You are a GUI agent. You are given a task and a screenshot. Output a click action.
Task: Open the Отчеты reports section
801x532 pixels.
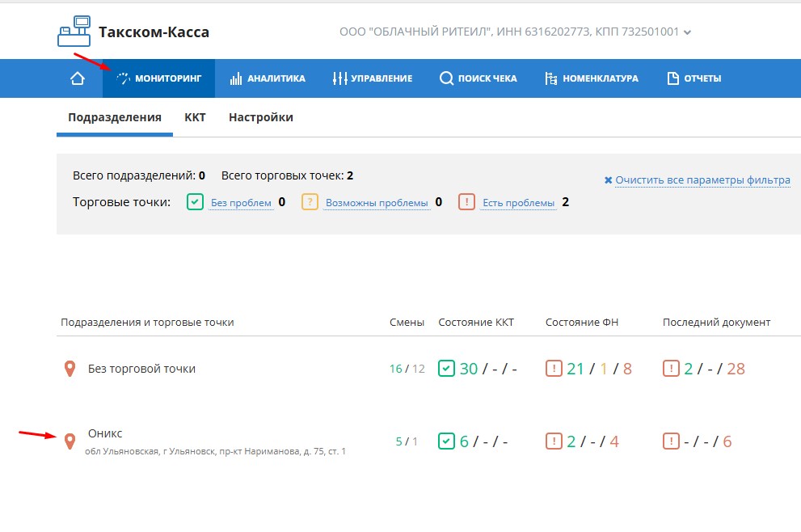pos(693,78)
